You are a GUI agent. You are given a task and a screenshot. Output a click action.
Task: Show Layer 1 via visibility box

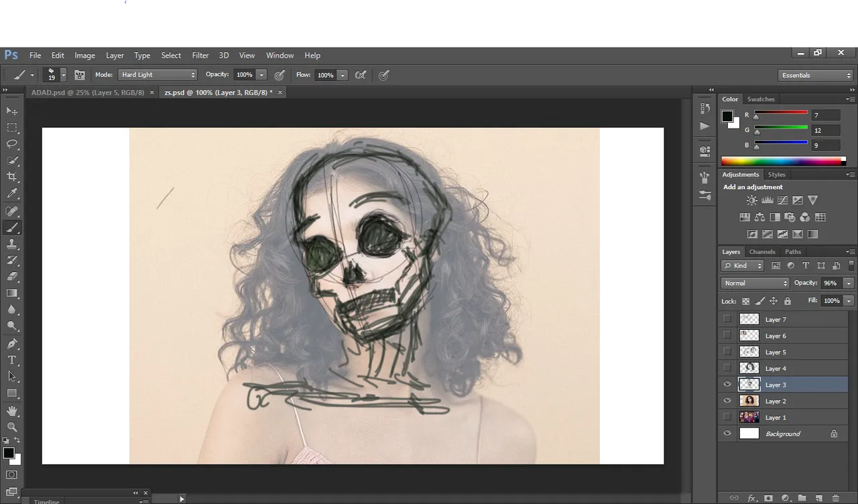click(727, 418)
